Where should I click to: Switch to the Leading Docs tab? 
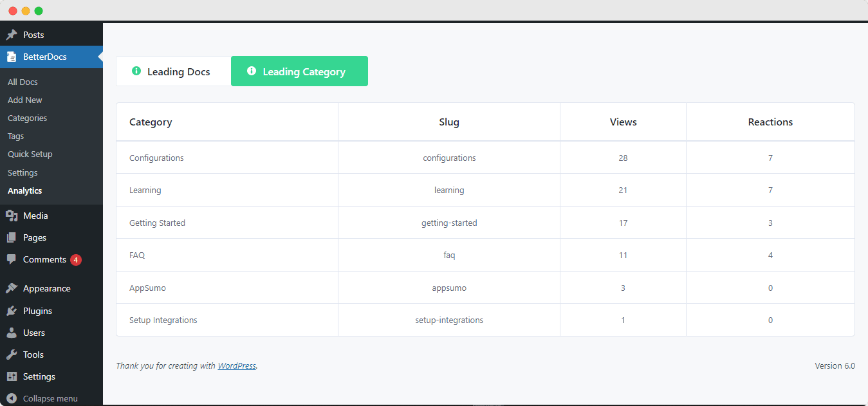[x=173, y=71]
